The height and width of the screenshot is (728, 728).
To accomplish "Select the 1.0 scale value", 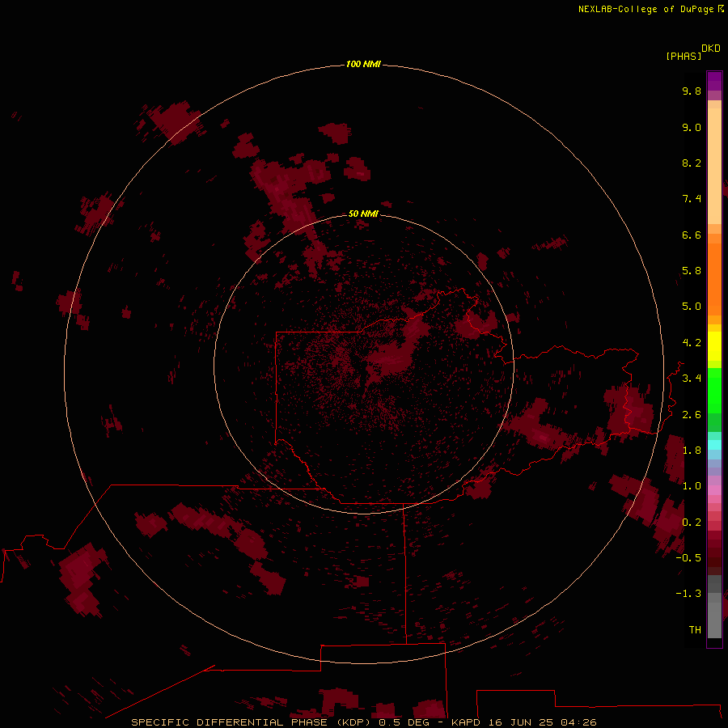I will click(x=692, y=486).
